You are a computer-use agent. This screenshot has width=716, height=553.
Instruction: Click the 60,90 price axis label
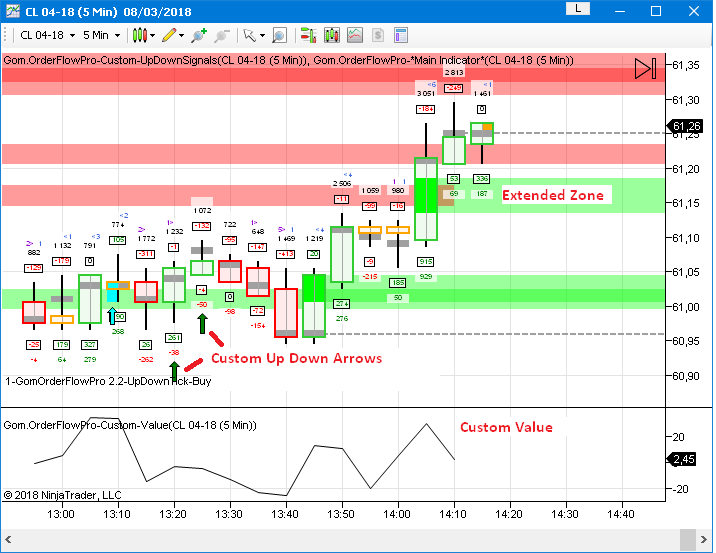pyautogui.click(x=685, y=376)
